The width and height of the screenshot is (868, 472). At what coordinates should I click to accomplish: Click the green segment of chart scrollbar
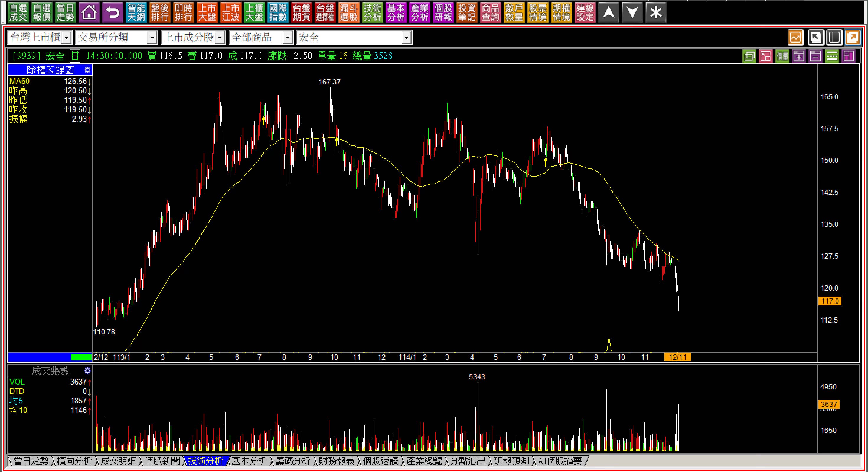click(81, 357)
